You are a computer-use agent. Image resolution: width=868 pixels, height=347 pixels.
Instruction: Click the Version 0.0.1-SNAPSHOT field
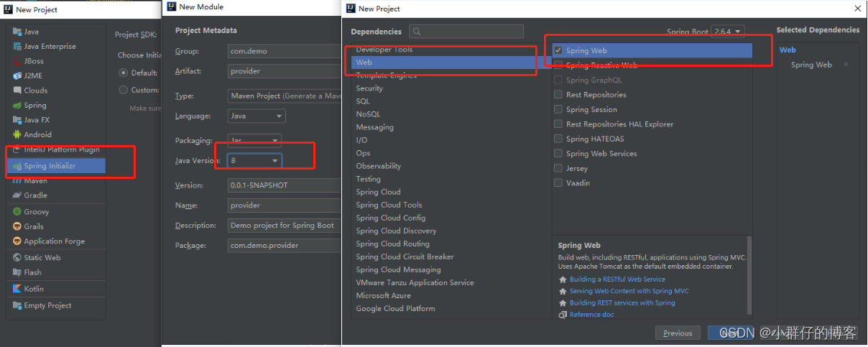285,185
